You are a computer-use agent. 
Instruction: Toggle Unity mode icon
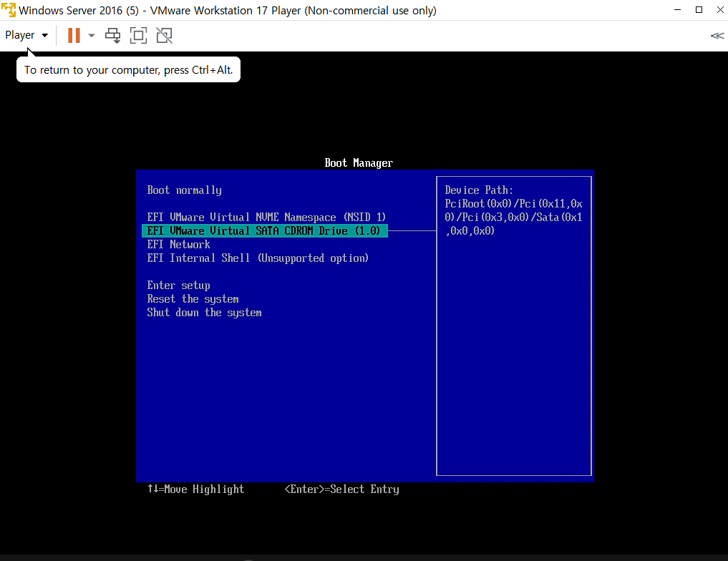[x=165, y=35]
